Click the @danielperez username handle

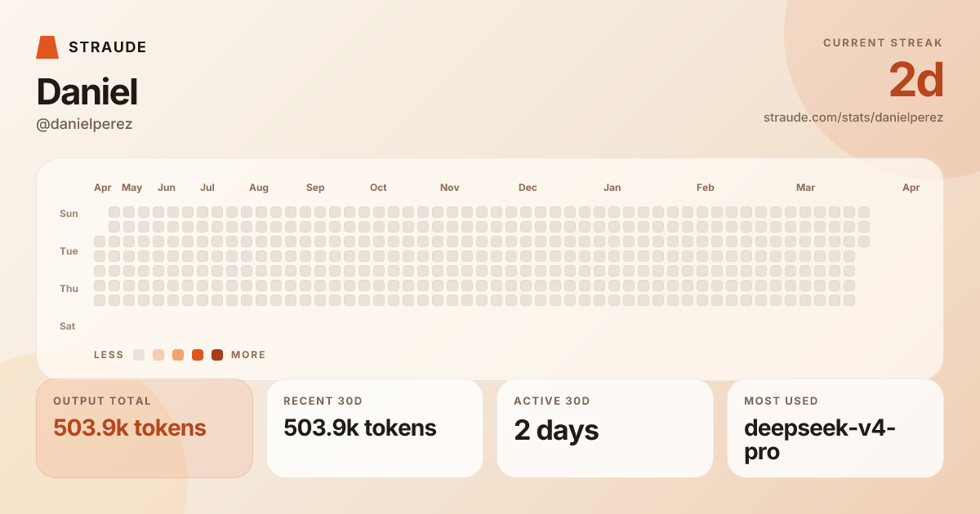click(x=84, y=124)
